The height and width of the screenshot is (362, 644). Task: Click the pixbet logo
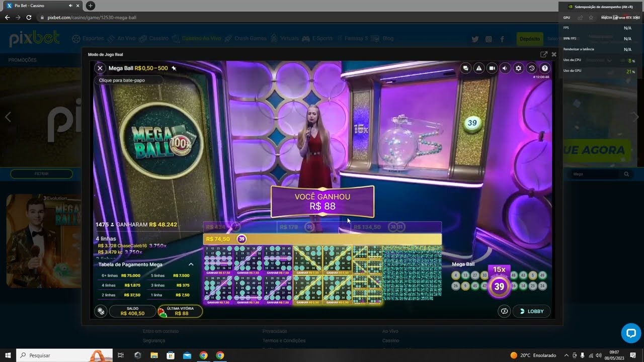click(x=34, y=38)
